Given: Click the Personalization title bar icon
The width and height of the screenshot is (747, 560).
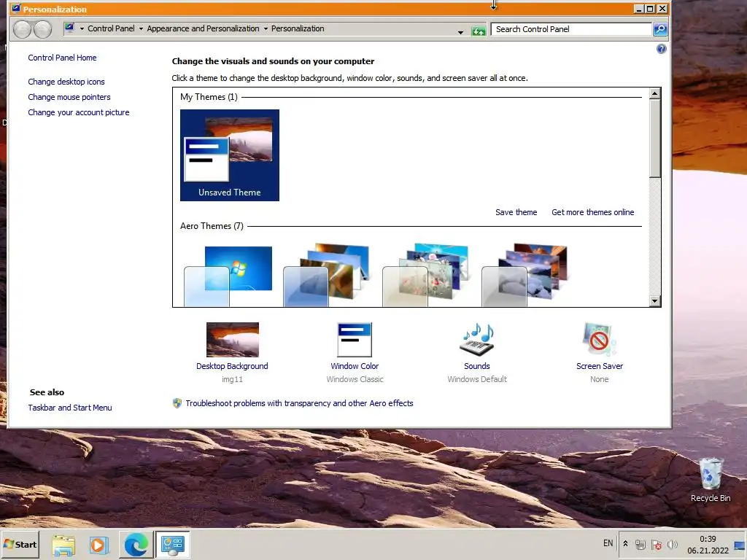Looking at the screenshot, I should [x=16, y=9].
